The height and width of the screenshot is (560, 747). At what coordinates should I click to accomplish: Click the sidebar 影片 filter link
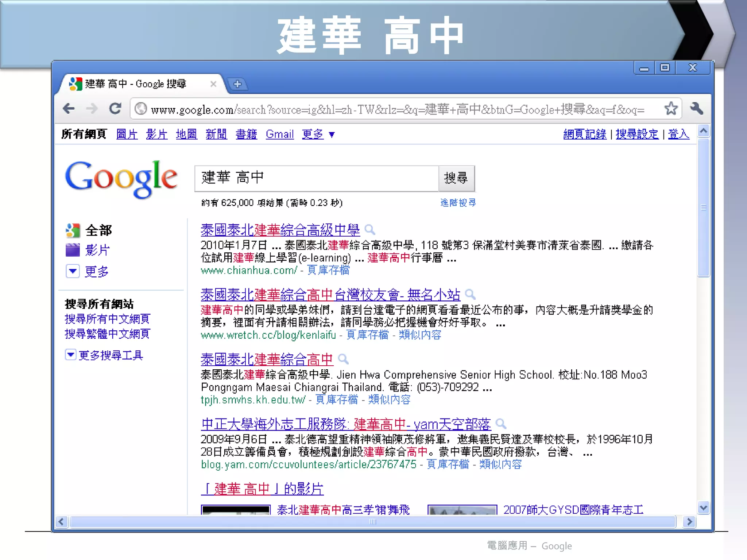(97, 250)
